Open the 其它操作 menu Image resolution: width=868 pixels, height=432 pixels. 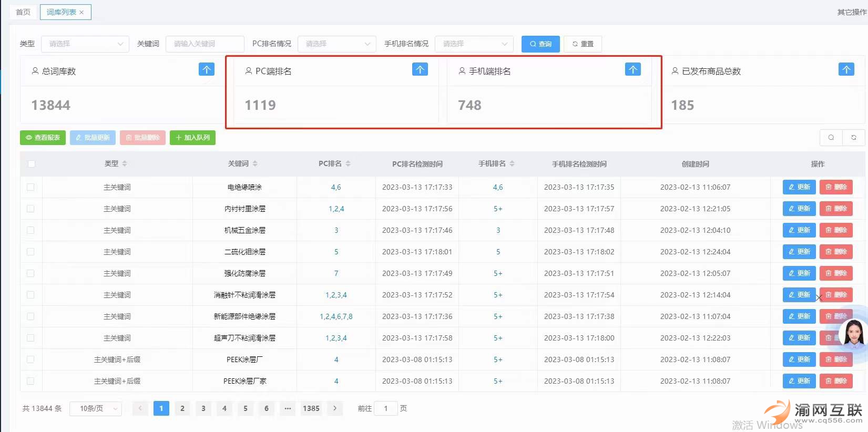point(852,12)
